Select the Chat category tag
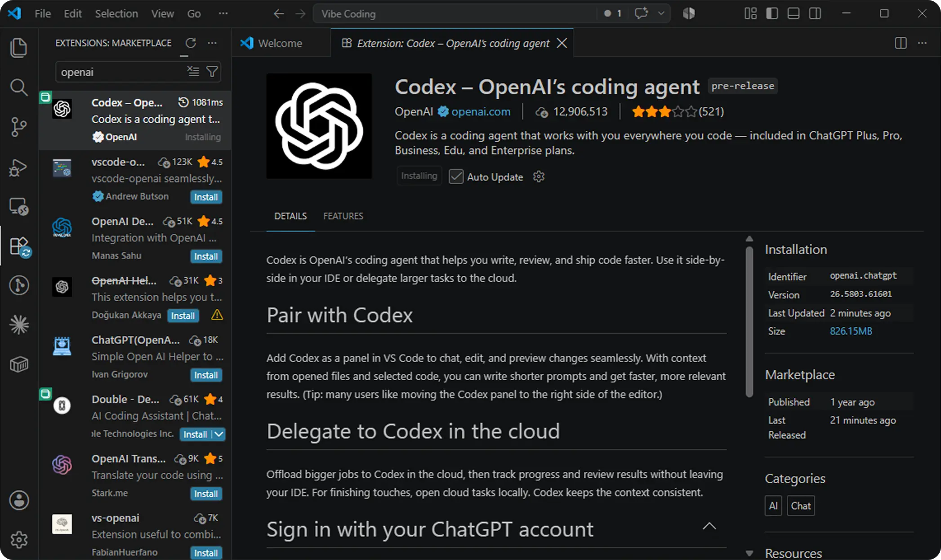Viewport: 941px width, 560px height. click(801, 506)
